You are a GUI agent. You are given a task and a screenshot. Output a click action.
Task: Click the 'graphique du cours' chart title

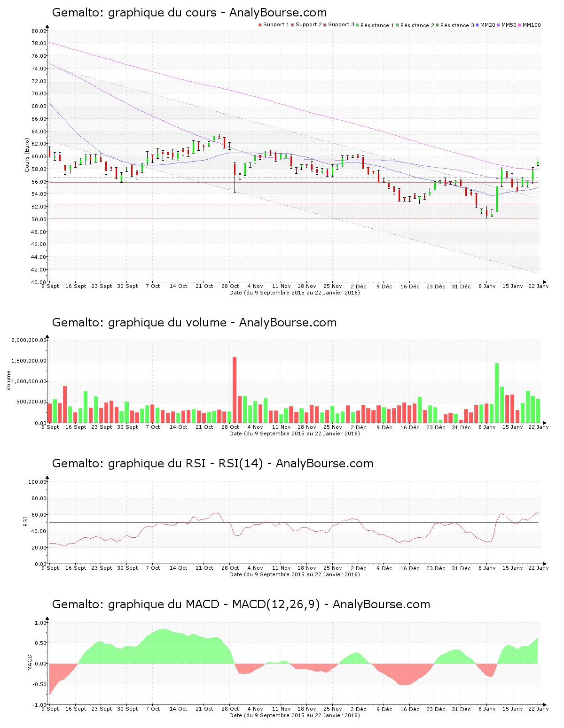(x=189, y=13)
